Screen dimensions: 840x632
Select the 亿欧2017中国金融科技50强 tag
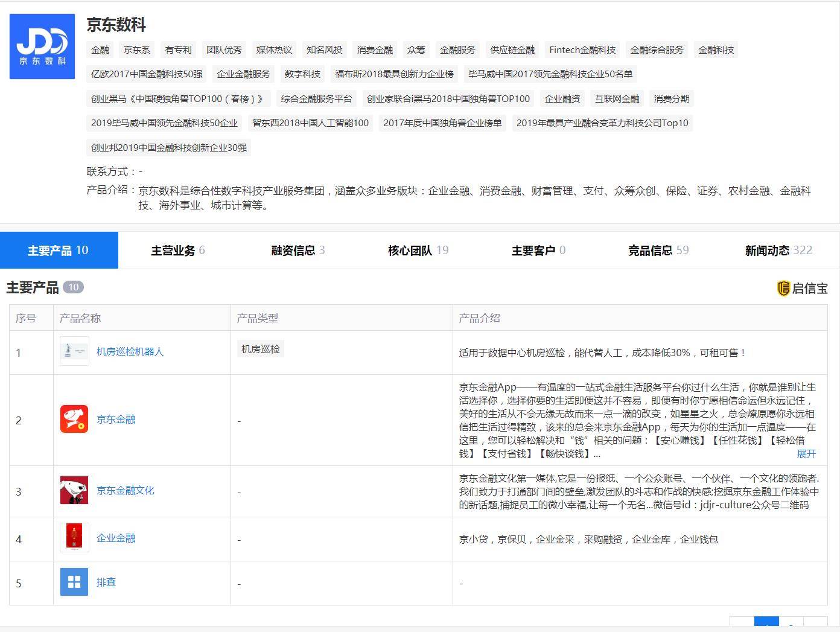click(x=147, y=74)
